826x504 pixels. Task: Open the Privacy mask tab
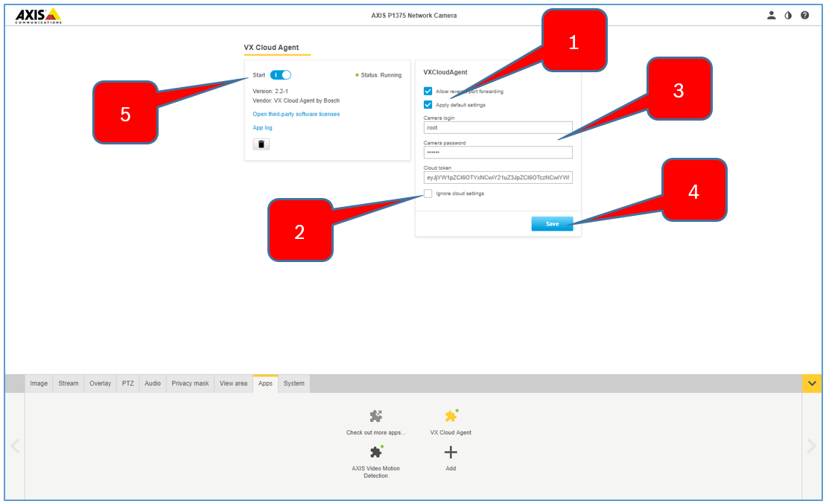coord(190,383)
